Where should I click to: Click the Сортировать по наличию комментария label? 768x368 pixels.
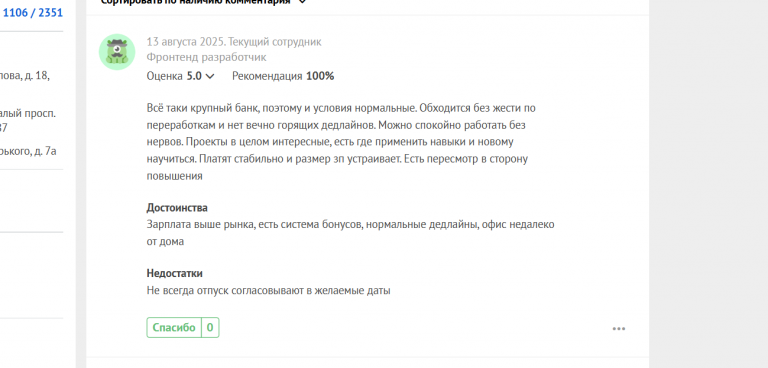pos(196,2)
